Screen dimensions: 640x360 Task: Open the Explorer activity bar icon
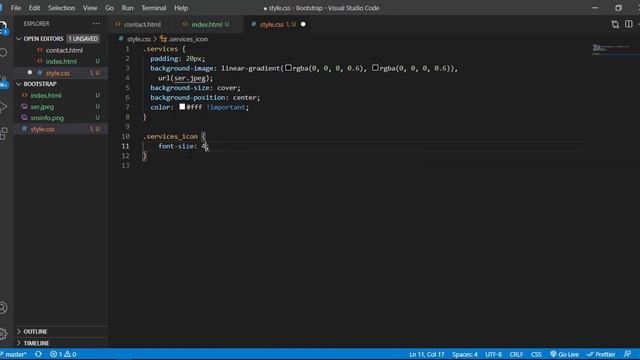[x=3, y=28]
